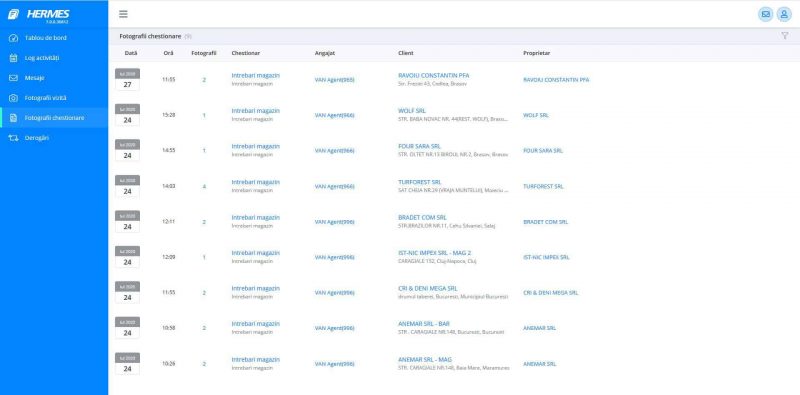Viewport: 800px width, 395px height.
Task: Sort by the Dată column header
Action: 131,53
